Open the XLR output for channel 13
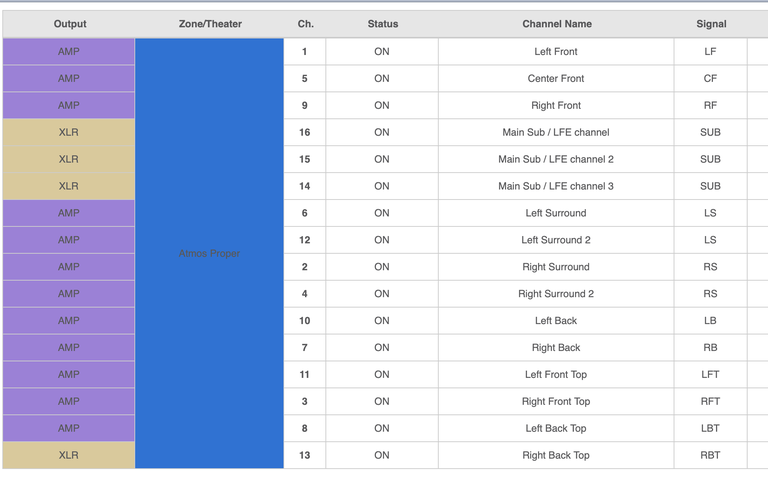Image resolution: width=768 pixels, height=479 pixels. tap(69, 456)
